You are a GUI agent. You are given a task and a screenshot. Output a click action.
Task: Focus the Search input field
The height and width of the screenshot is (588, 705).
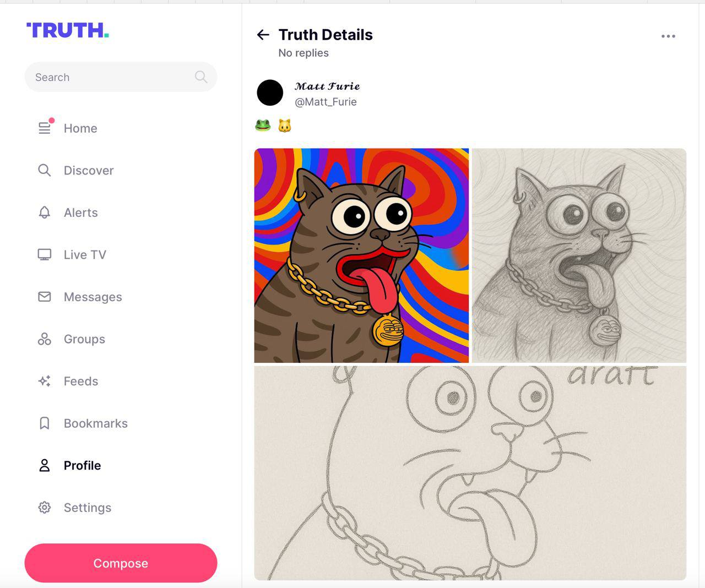tap(121, 77)
